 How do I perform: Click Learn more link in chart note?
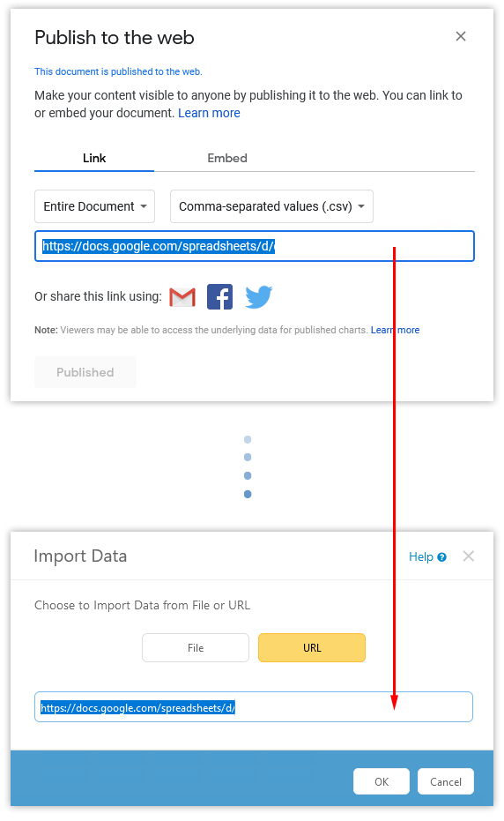tap(395, 330)
